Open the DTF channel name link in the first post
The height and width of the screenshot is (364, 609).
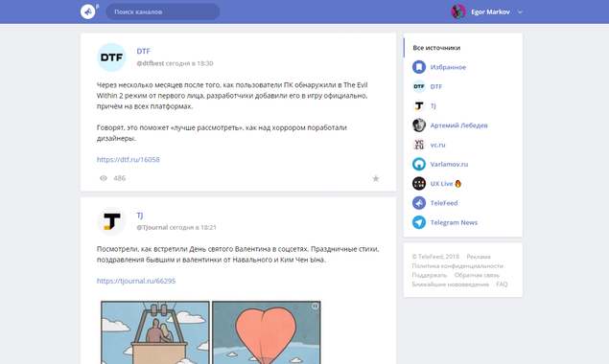coord(143,51)
